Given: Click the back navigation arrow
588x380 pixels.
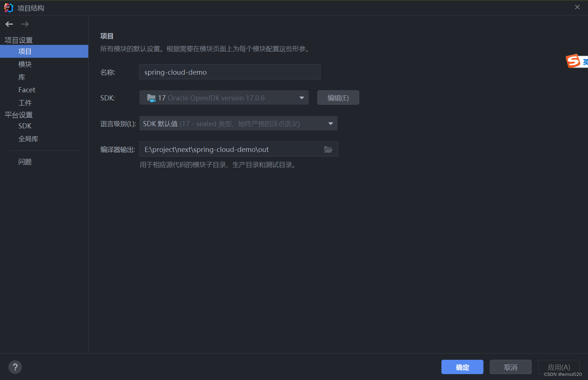Looking at the screenshot, I should [9, 24].
